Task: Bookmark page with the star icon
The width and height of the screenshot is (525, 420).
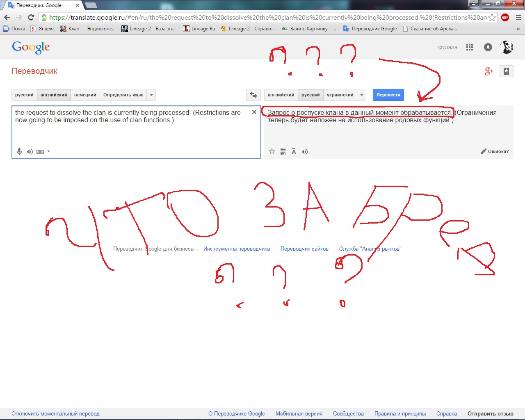Action: pyautogui.click(x=492, y=17)
